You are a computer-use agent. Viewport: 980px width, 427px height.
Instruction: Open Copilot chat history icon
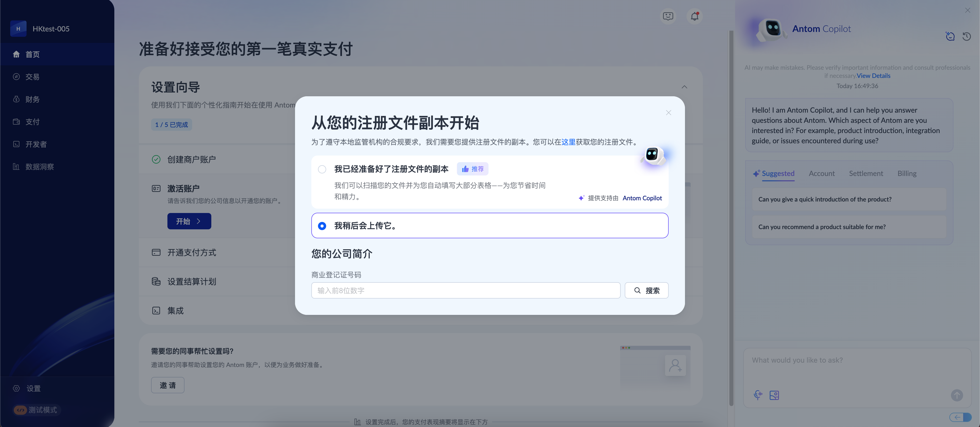(966, 37)
